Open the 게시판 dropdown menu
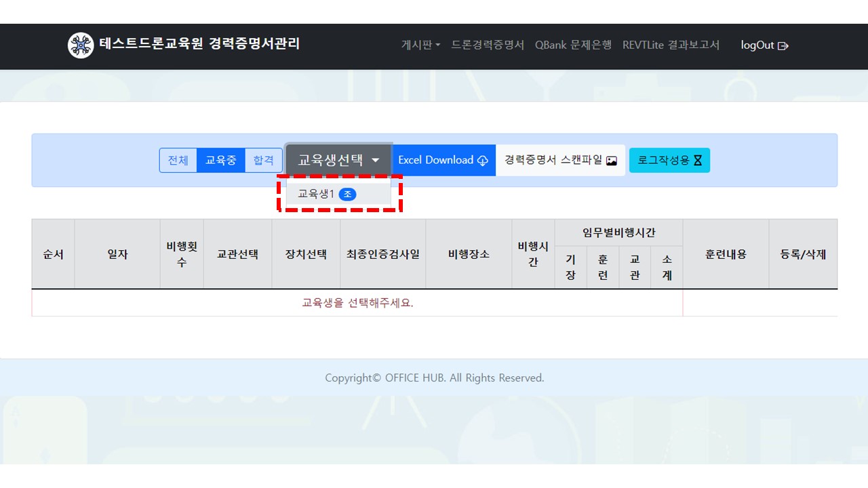 click(x=420, y=45)
